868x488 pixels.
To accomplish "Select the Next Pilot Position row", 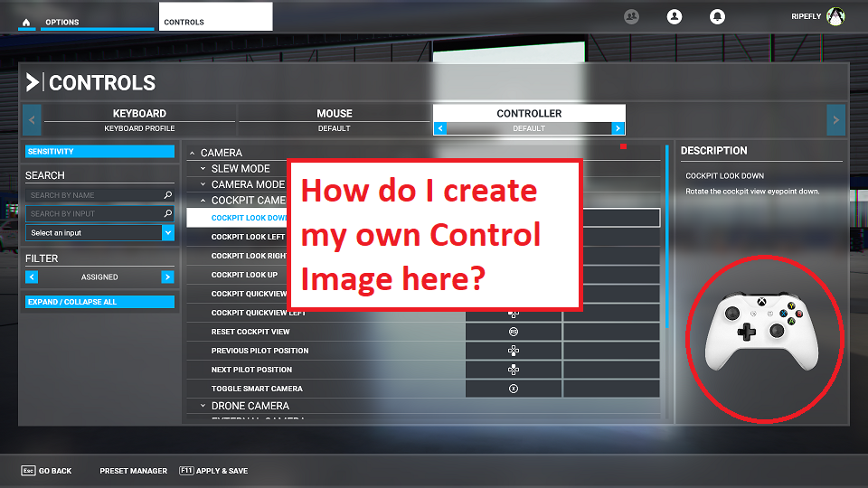I will [x=423, y=369].
